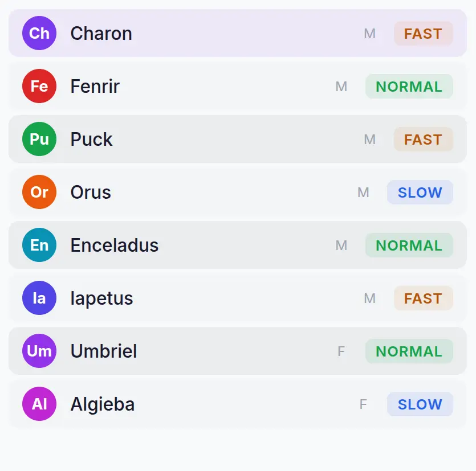Click Algieba's SLOW badge
The width and height of the screenshot is (476, 471).
[420, 404]
